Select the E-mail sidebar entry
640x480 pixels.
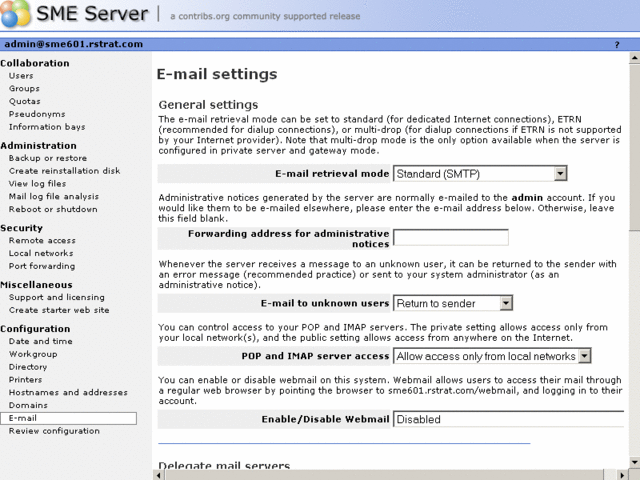(69, 418)
